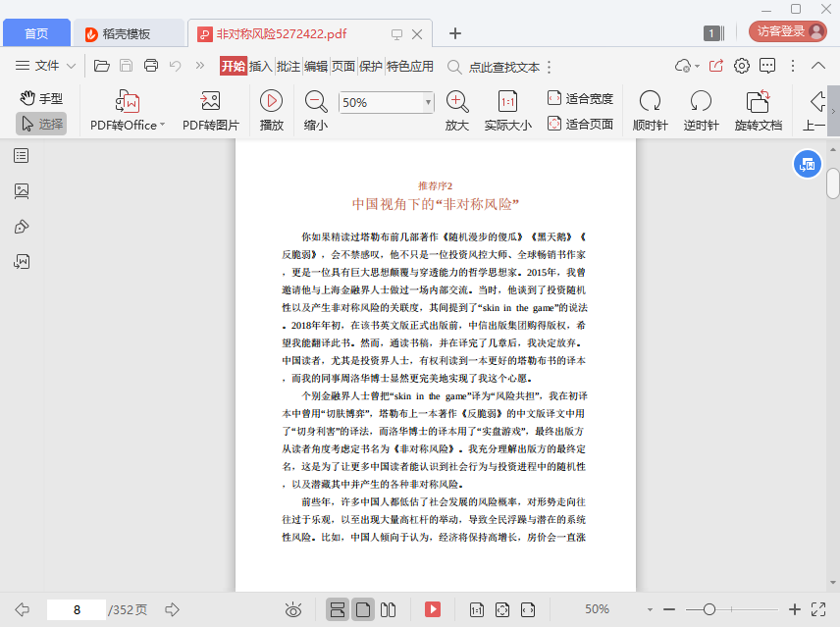Open the 50% zoom level dropdown
The height and width of the screenshot is (627, 840).
[x=428, y=102]
